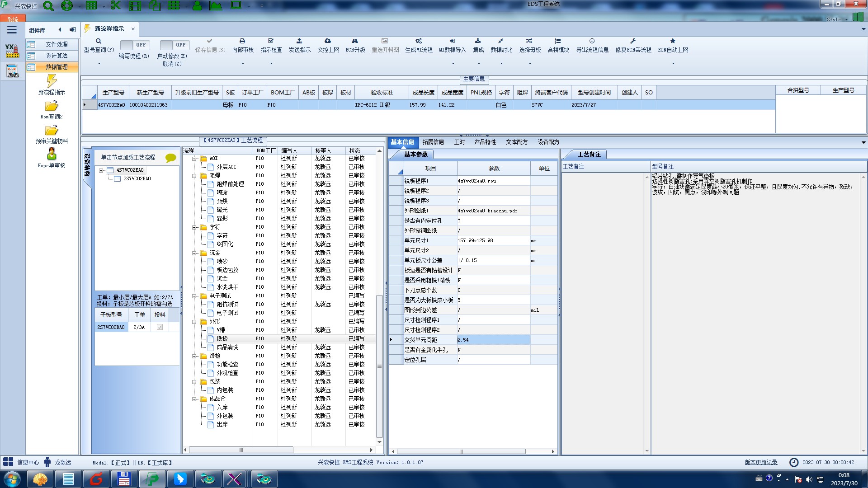Open dropdown arrow under 选择母板
Image resolution: width=868 pixels, height=488 pixels.
530,63
